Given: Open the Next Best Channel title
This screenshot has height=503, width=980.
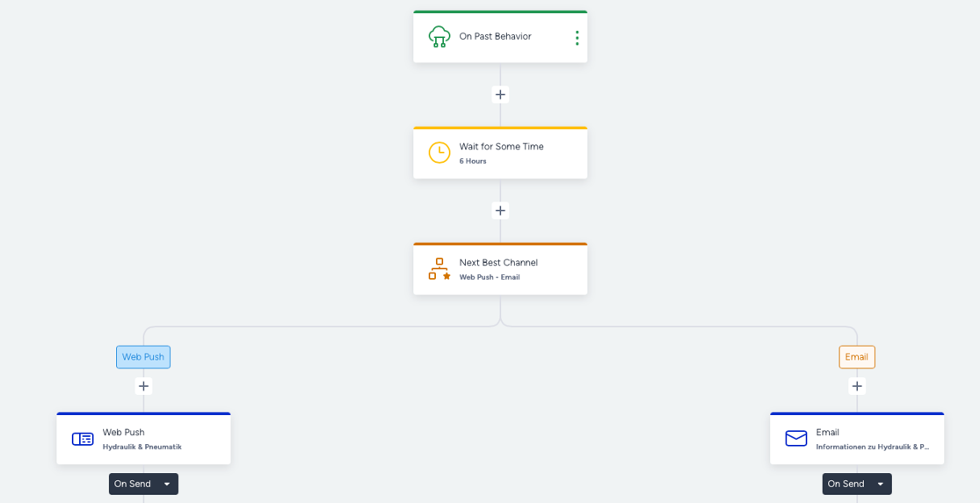Looking at the screenshot, I should (x=498, y=263).
